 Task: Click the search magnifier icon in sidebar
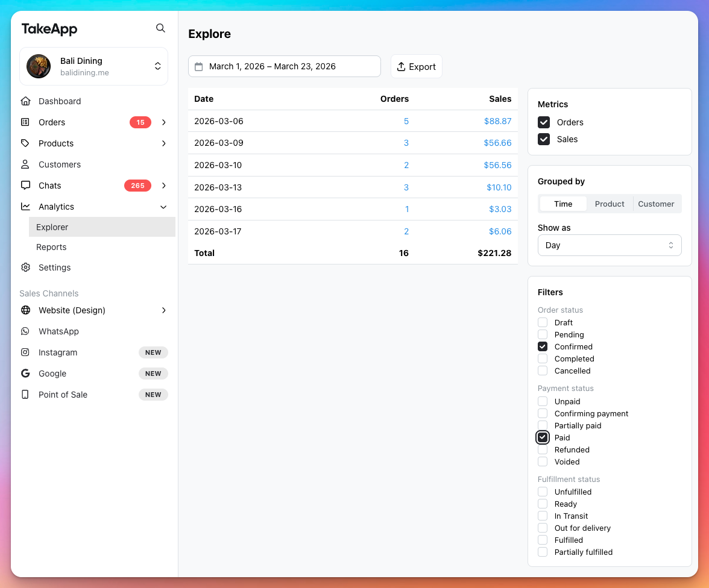click(160, 28)
